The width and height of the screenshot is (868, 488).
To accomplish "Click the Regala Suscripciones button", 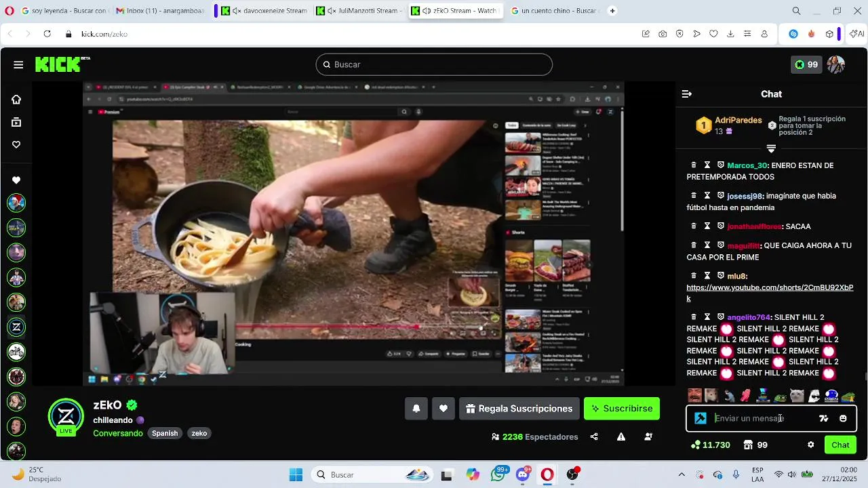I will point(519,409).
